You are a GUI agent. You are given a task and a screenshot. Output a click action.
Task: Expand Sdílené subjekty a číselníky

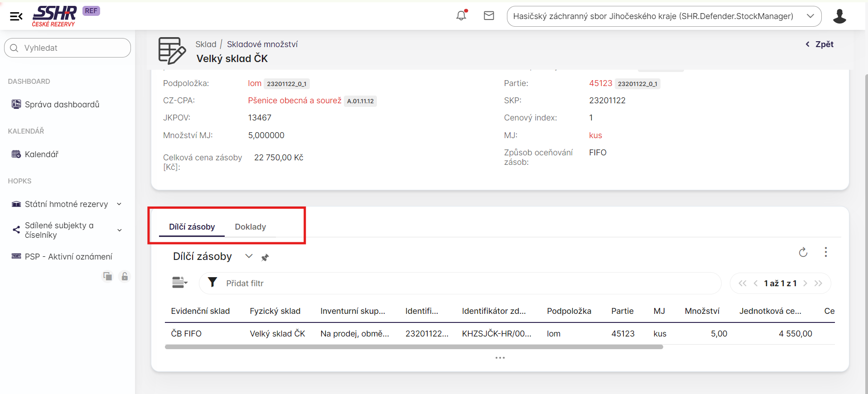[x=120, y=230]
